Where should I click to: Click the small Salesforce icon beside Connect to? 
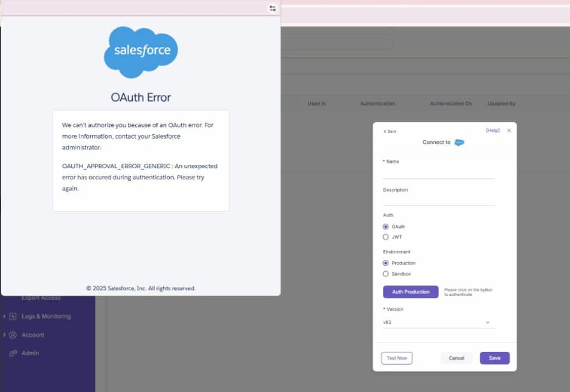click(459, 143)
